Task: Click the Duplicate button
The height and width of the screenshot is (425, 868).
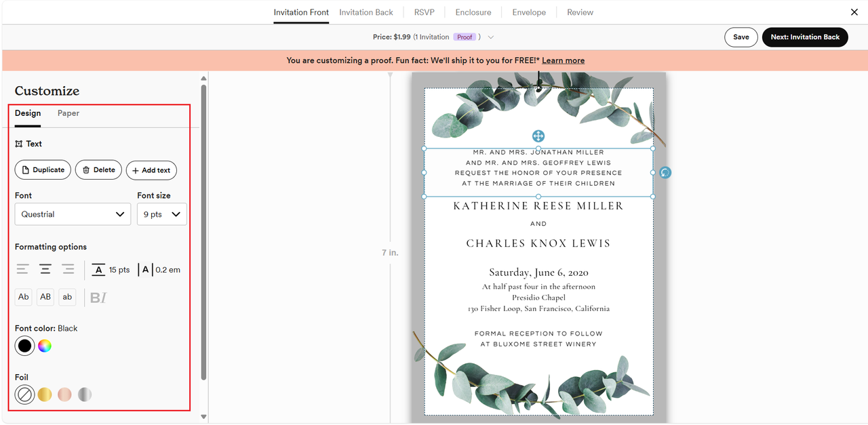Action: 43,170
